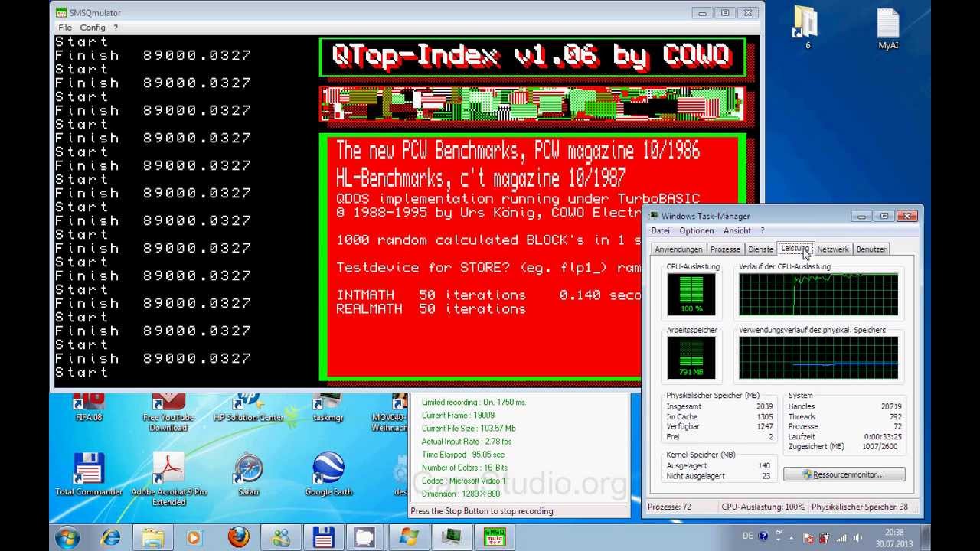Viewport: 980px width, 551px height.
Task: Open the Windows Start menu
Action: click(x=67, y=536)
